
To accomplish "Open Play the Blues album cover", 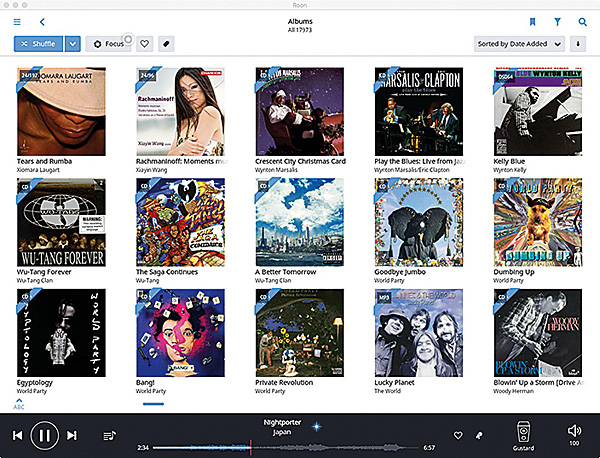I will click(419, 111).
